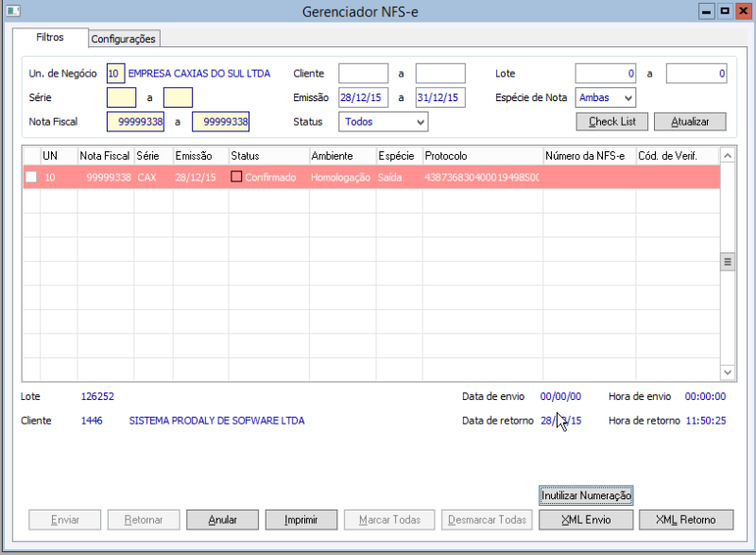Click the Status column header
756x555 pixels.
pos(268,156)
